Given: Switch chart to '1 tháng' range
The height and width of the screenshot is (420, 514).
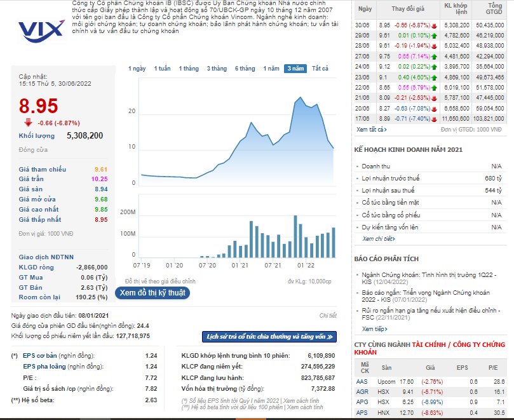Looking at the screenshot, I should pos(189,69).
